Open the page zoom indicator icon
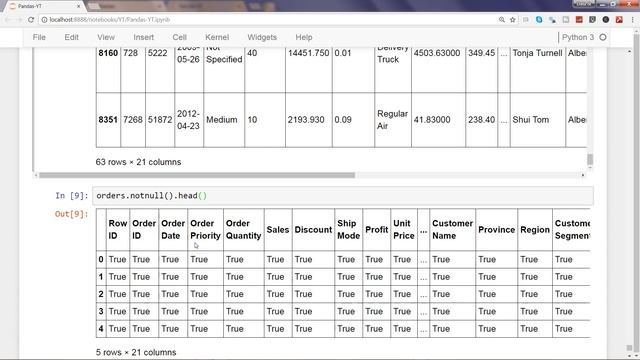Viewport: 640px width, 360px height. tap(502, 20)
